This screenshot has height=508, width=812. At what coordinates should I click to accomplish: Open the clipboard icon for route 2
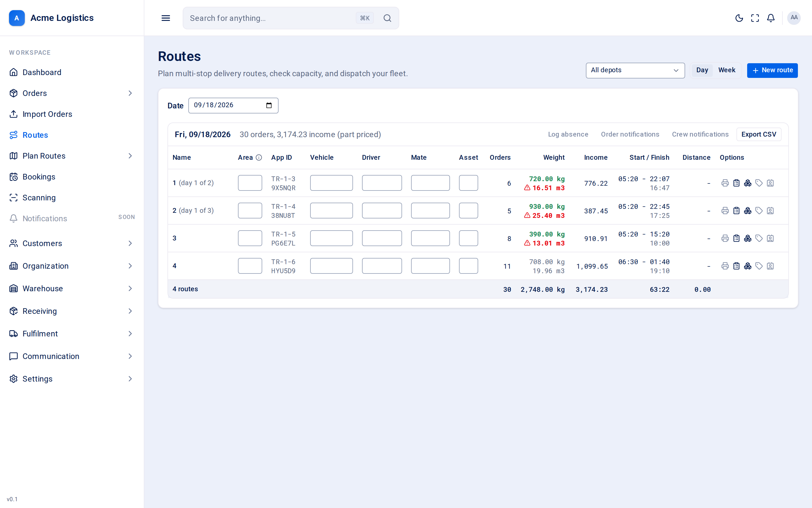click(x=736, y=211)
